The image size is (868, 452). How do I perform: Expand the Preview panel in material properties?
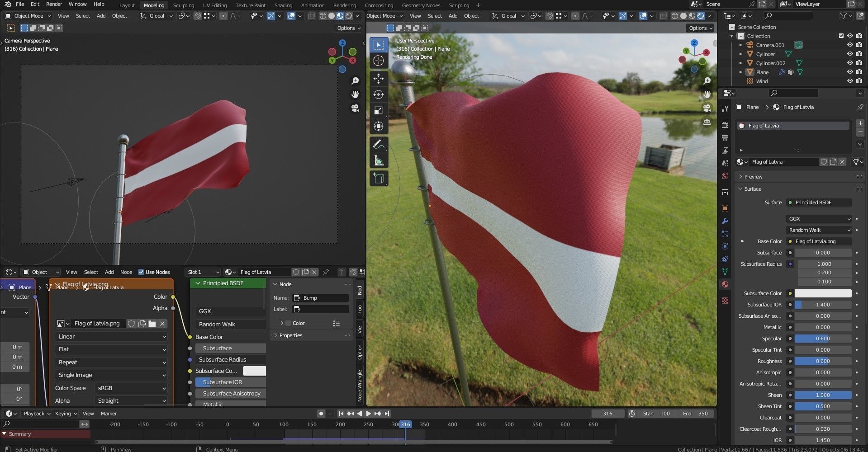pos(753,177)
